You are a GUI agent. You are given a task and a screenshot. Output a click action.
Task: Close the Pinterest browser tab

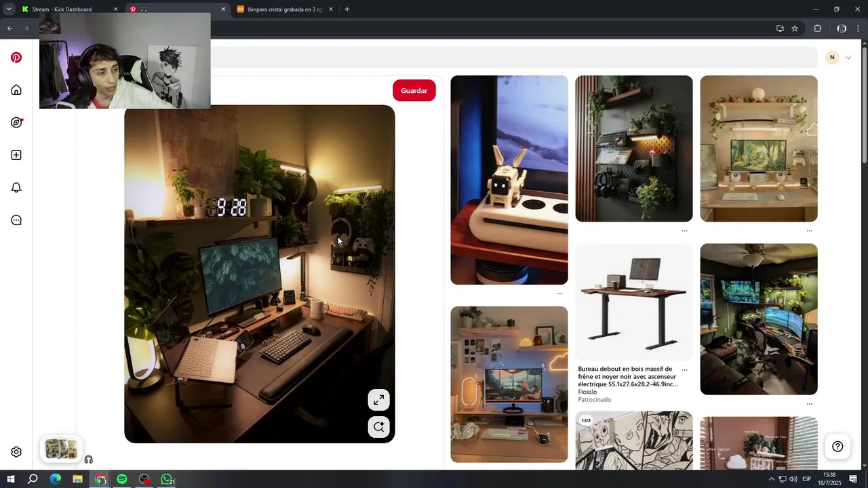[x=223, y=9]
